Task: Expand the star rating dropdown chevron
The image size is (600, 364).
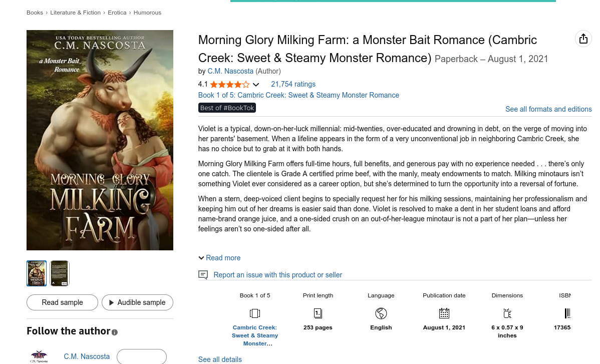Action: [256, 85]
